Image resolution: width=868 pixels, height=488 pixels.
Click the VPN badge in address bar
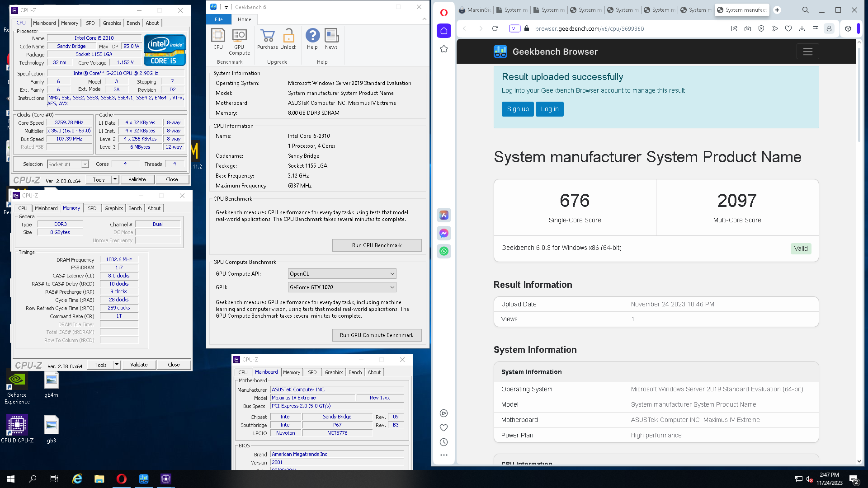coord(514,28)
